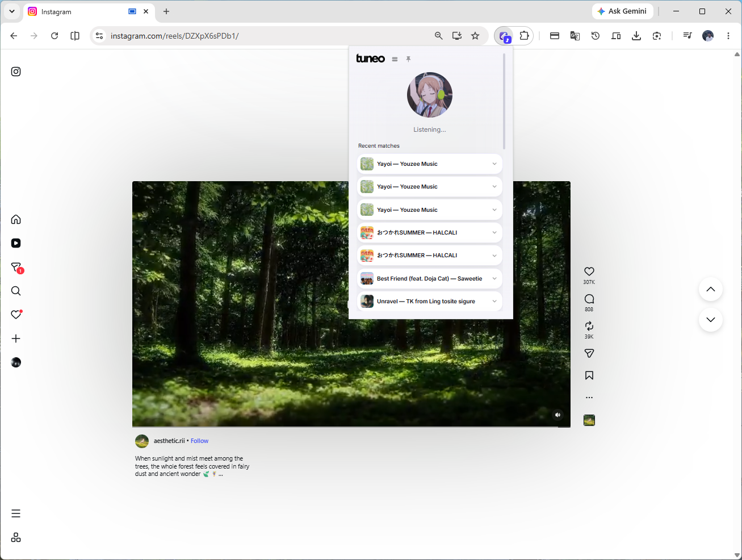This screenshot has width=742, height=560.
Task: Open the reel's audio thumbnail
Action: 589,420
